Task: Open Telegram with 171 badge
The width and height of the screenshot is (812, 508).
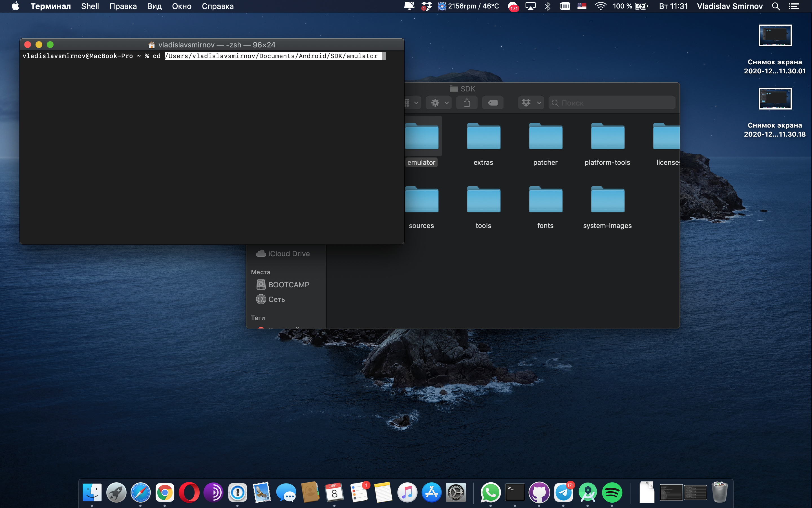Action: (x=563, y=492)
